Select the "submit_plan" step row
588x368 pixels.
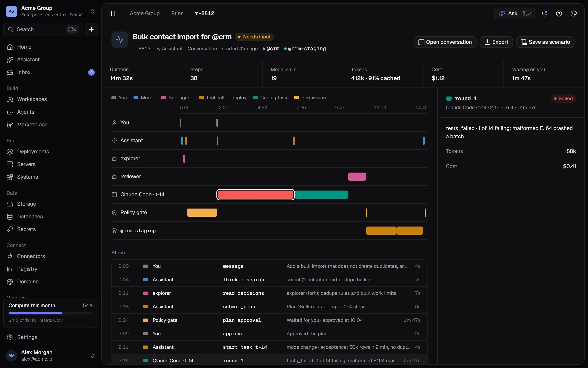(269, 307)
